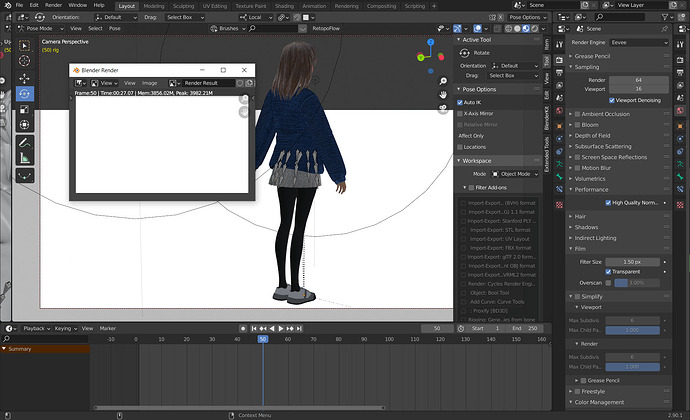Open the Playback popover in timeline

[x=37, y=328]
